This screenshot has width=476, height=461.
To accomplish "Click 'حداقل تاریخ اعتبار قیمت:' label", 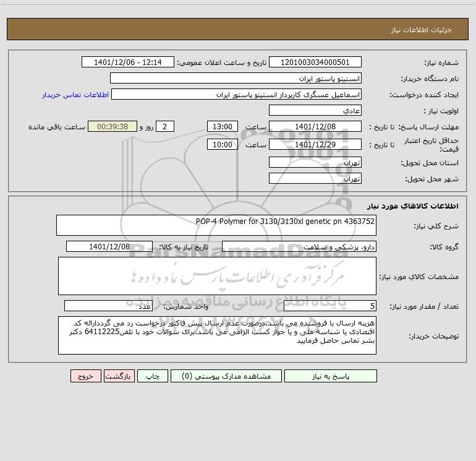I will pos(431,145).
